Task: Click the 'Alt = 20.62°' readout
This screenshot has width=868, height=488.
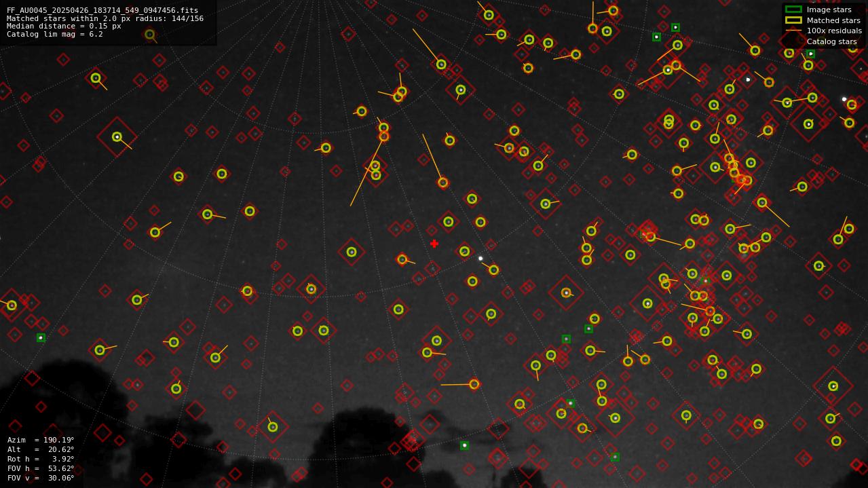Action: (41, 449)
